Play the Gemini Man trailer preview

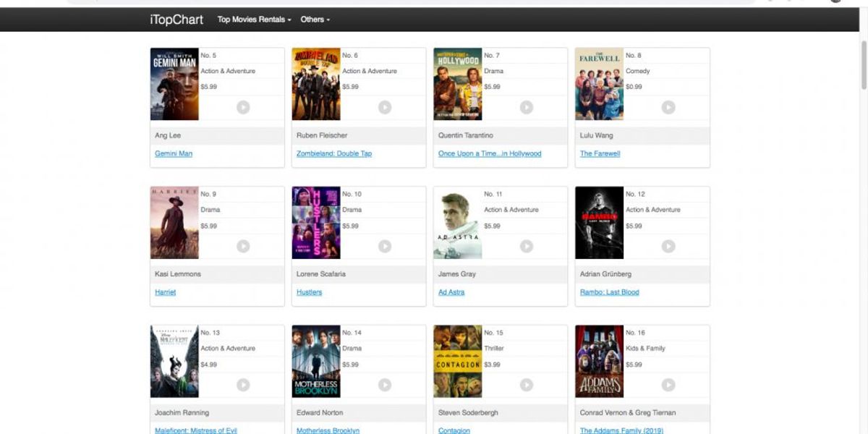(243, 107)
